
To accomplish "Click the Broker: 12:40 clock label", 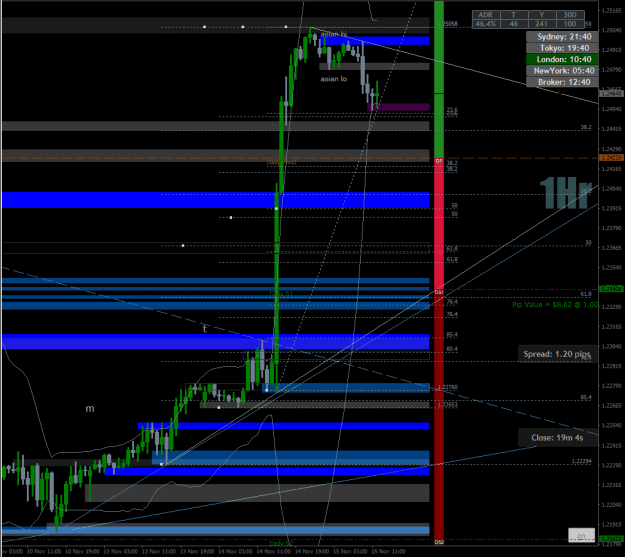I will tap(562, 82).
